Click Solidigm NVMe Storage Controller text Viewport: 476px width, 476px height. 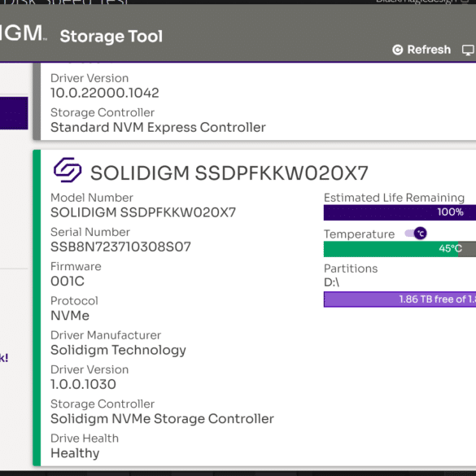(x=162, y=419)
